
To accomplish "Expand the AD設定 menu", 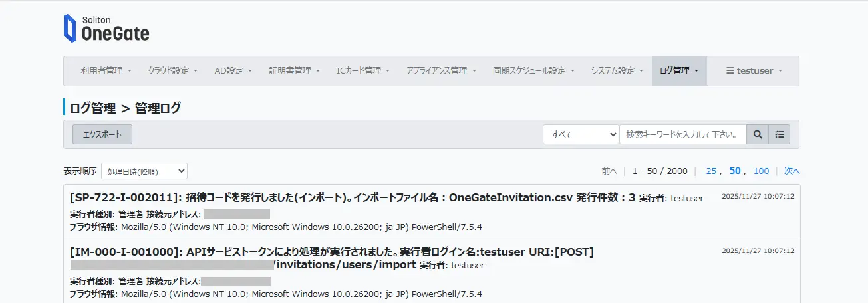I will [x=233, y=70].
